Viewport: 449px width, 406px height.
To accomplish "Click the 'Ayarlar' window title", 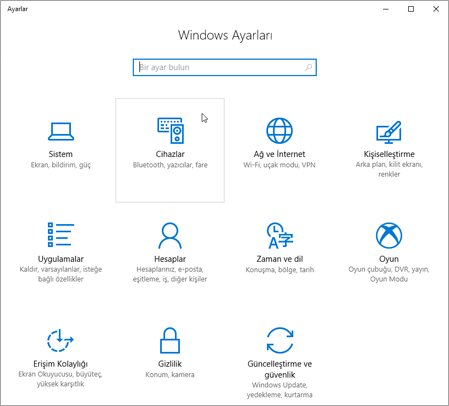I will pyautogui.click(x=18, y=9).
